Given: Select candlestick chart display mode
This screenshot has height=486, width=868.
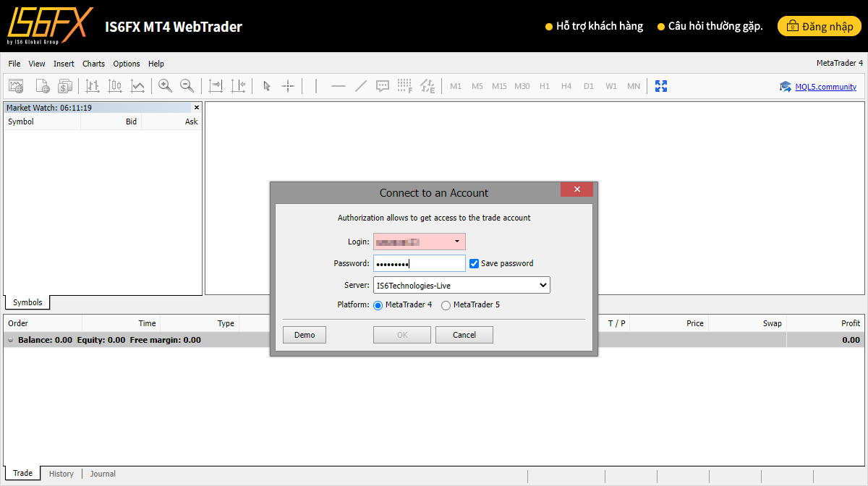Looking at the screenshot, I should (x=115, y=86).
